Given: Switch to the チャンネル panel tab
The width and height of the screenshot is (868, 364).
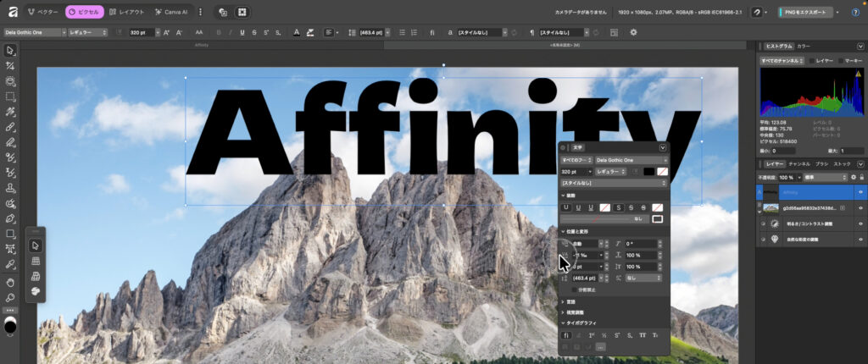Looking at the screenshot, I should coord(798,163).
